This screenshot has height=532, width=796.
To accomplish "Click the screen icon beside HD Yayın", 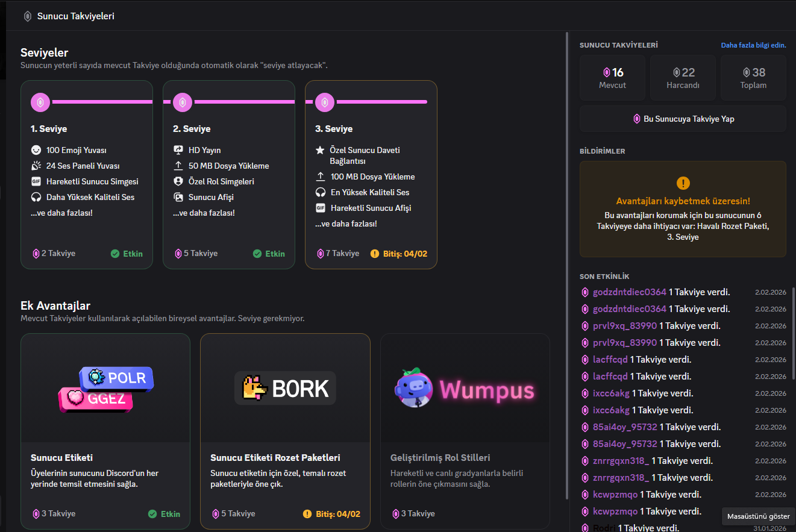I will pyautogui.click(x=178, y=150).
